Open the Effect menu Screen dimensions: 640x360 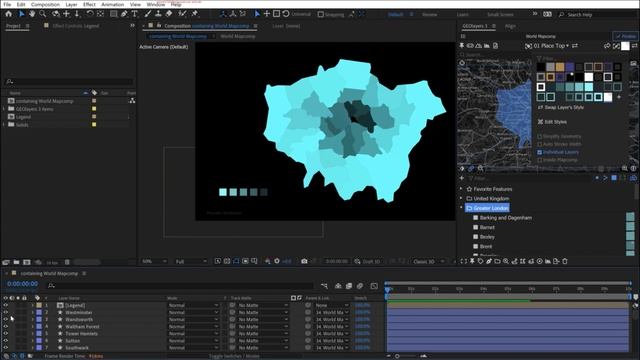tap(89, 4)
